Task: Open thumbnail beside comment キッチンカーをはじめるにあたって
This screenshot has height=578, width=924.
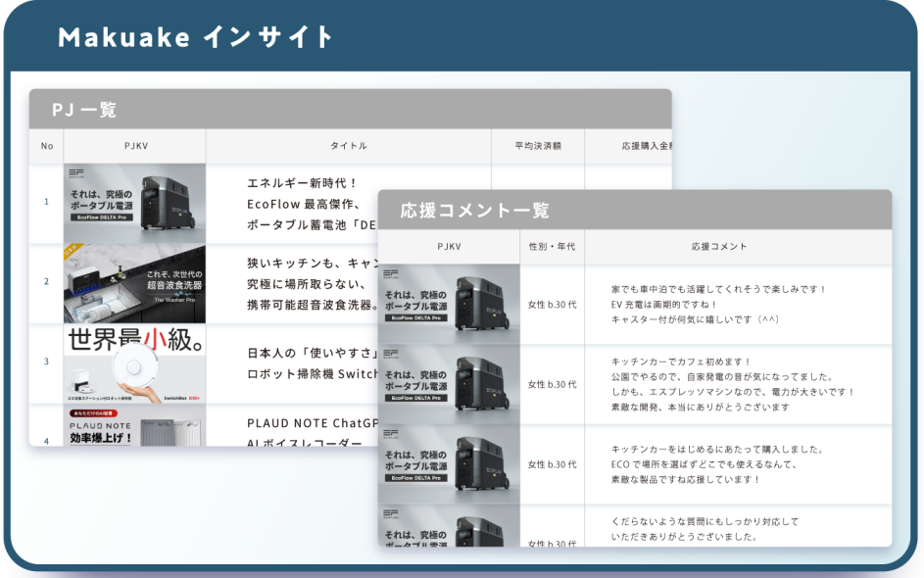Action: tap(449, 464)
